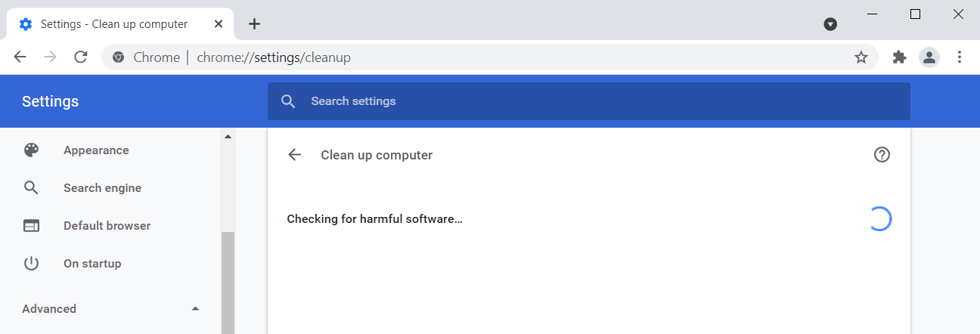Click the help question mark icon

pos(882,155)
